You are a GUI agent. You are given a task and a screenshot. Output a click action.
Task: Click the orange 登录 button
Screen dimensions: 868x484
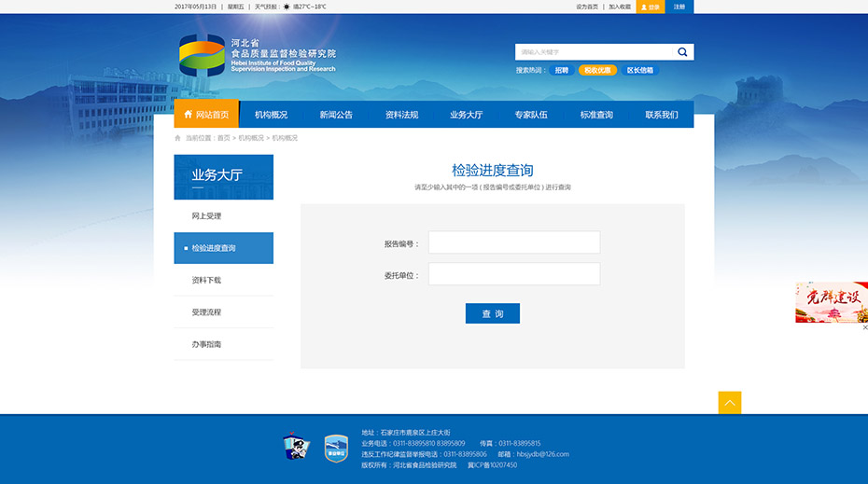point(651,7)
